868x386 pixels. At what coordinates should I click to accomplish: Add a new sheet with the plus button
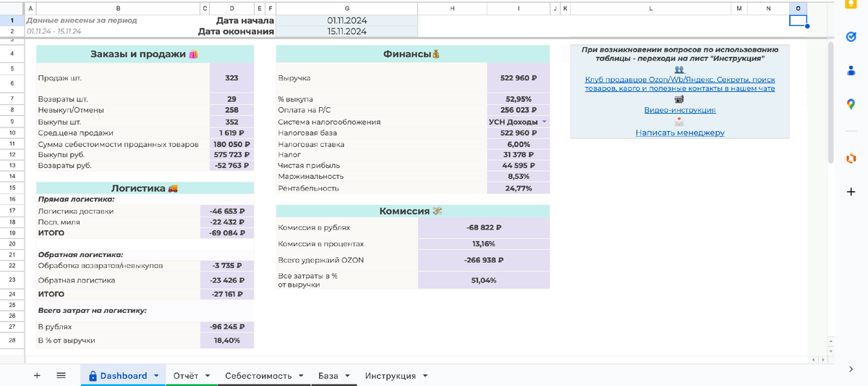coord(37,376)
